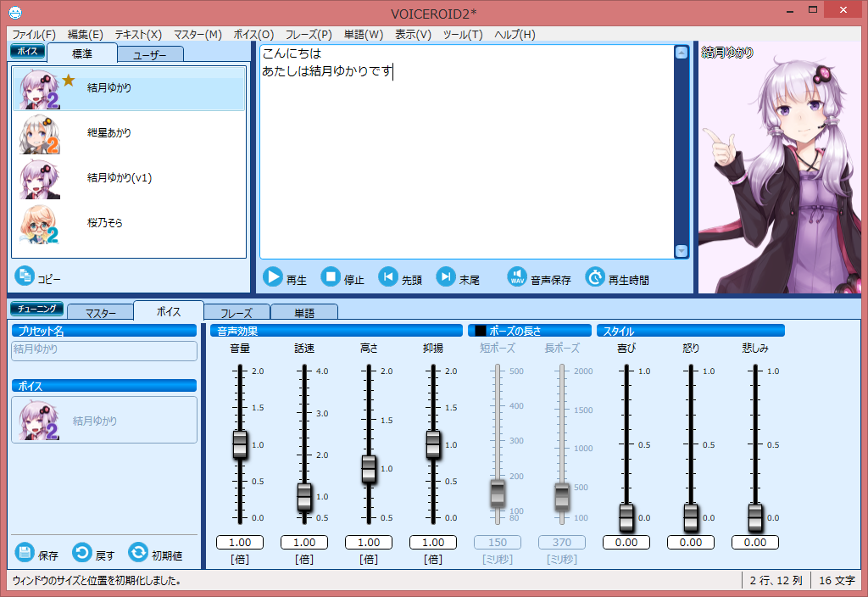Image resolution: width=868 pixels, height=597 pixels.
Task: Click the 短ポーズ slider handle
Action: click(497, 494)
